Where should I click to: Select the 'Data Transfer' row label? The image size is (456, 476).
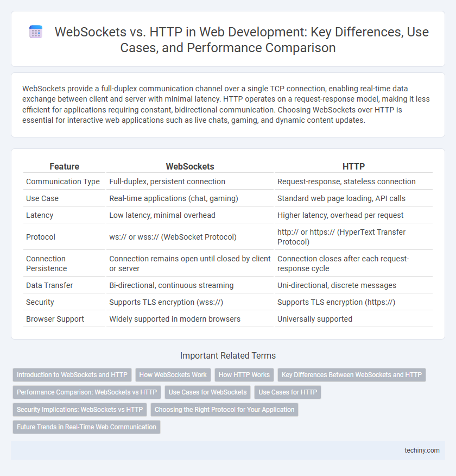(x=49, y=285)
